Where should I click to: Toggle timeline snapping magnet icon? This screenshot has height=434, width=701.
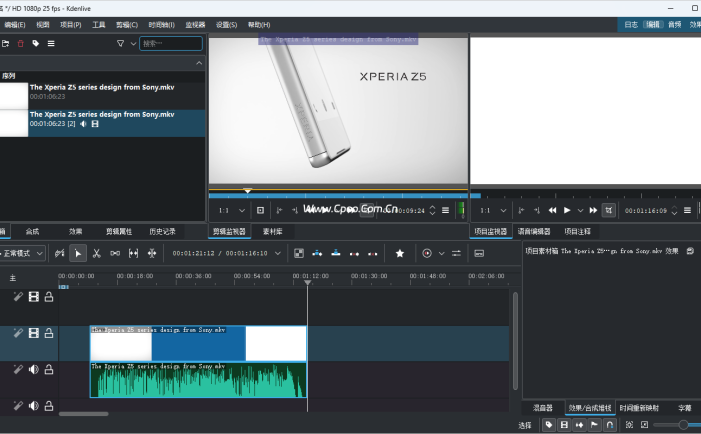point(610,425)
